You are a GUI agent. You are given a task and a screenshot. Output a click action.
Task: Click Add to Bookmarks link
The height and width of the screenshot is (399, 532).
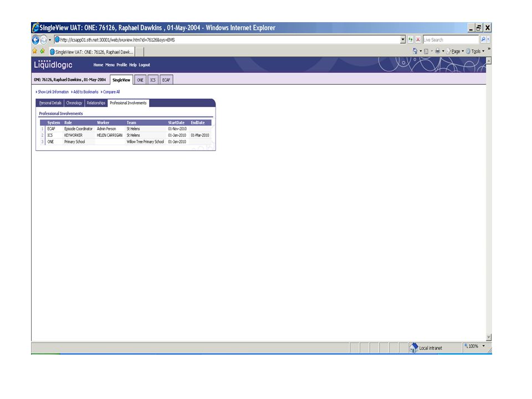85,92
